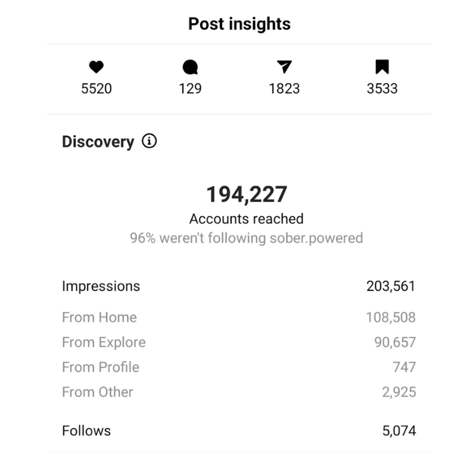
Task: Click the Accounts reached label
Action: pyautogui.click(x=247, y=218)
